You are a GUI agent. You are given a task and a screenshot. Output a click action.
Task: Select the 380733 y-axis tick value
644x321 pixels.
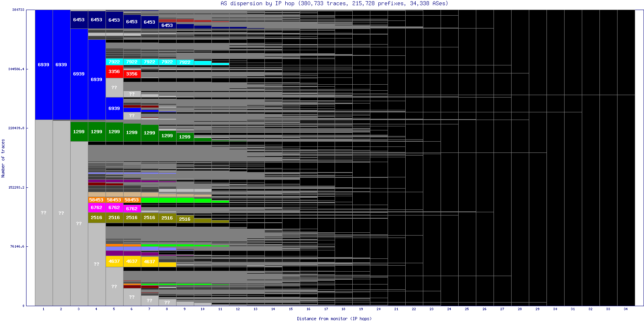pyautogui.click(x=18, y=10)
